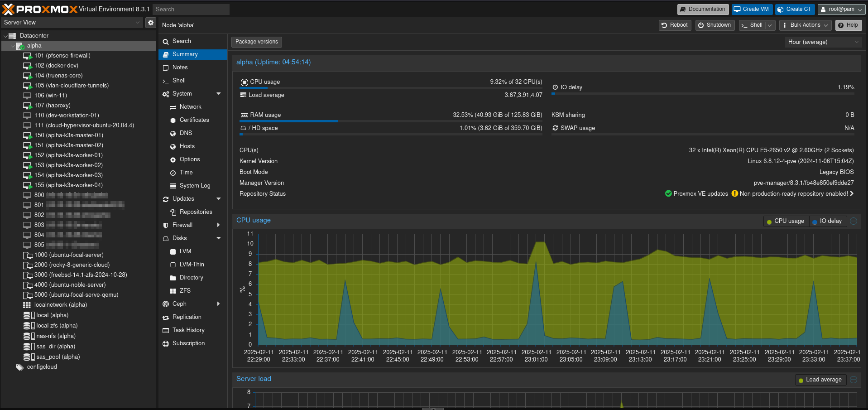Open the Task History menu item

click(x=188, y=330)
